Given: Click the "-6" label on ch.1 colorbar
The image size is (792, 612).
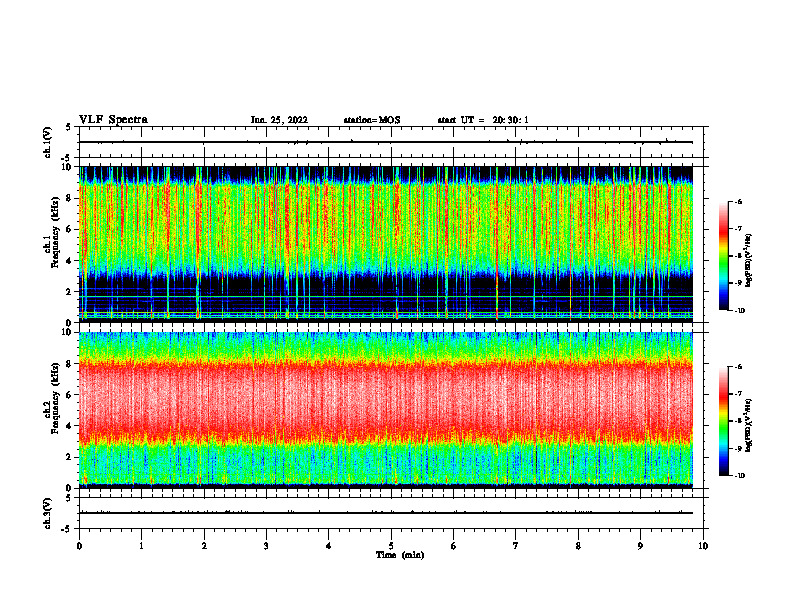Looking at the screenshot, I should (738, 202).
